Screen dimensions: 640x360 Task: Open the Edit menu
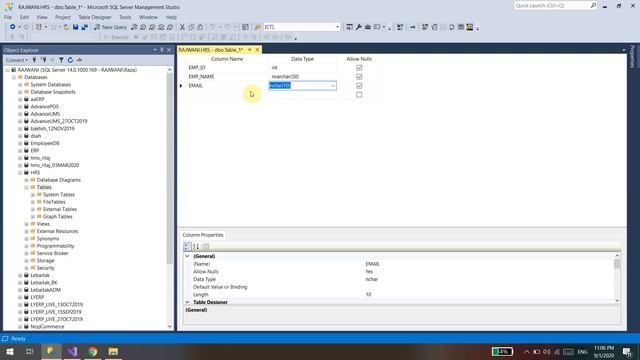[24, 17]
